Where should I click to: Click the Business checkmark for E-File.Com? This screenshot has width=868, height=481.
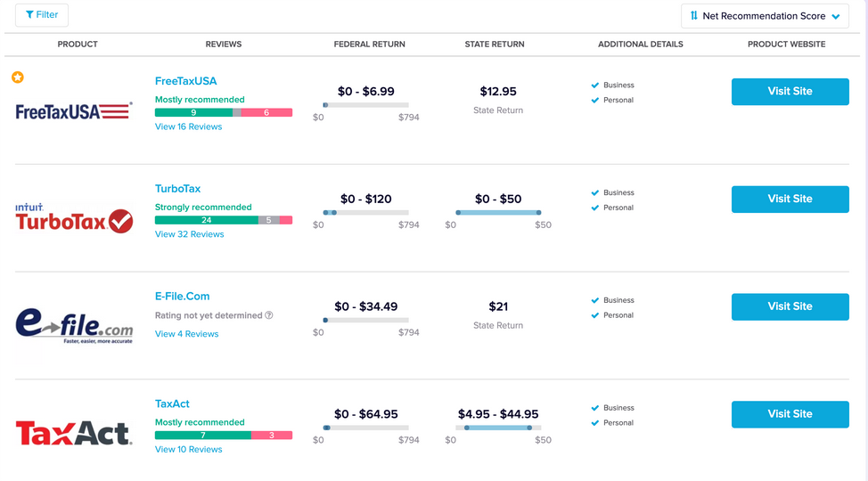[x=595, y=300]
